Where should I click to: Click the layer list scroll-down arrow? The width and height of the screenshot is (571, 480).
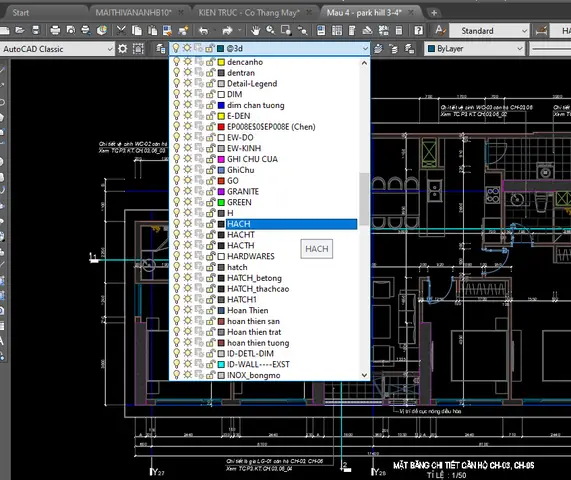(x=364, y=375)
